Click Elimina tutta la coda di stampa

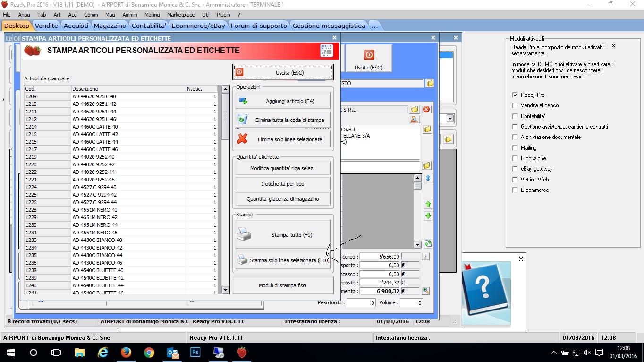point(283,120)
